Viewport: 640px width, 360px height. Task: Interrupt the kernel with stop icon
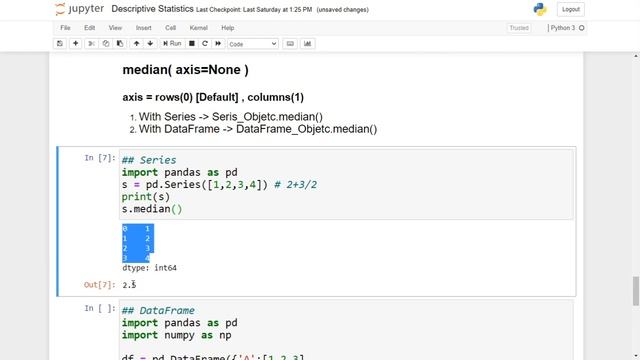click(191, 44)
